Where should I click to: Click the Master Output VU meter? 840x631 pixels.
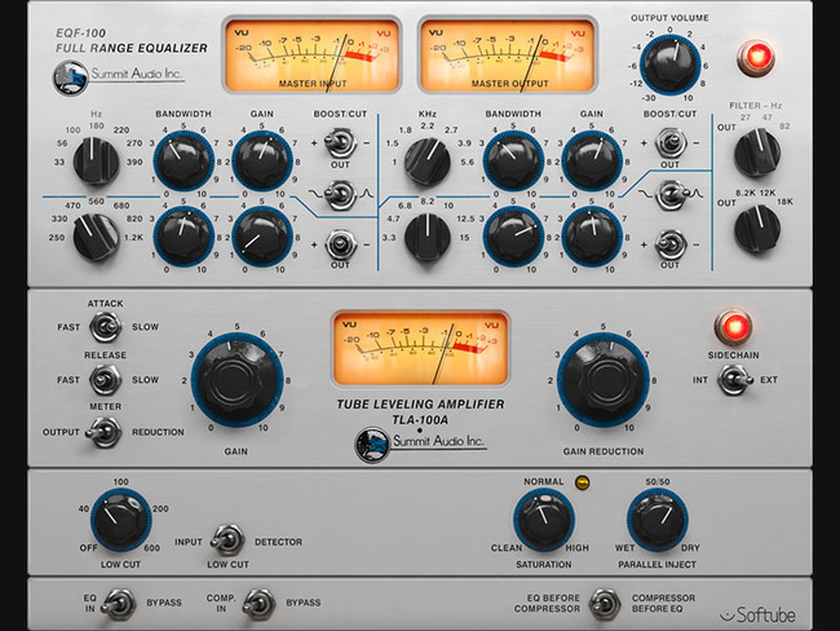508,55
